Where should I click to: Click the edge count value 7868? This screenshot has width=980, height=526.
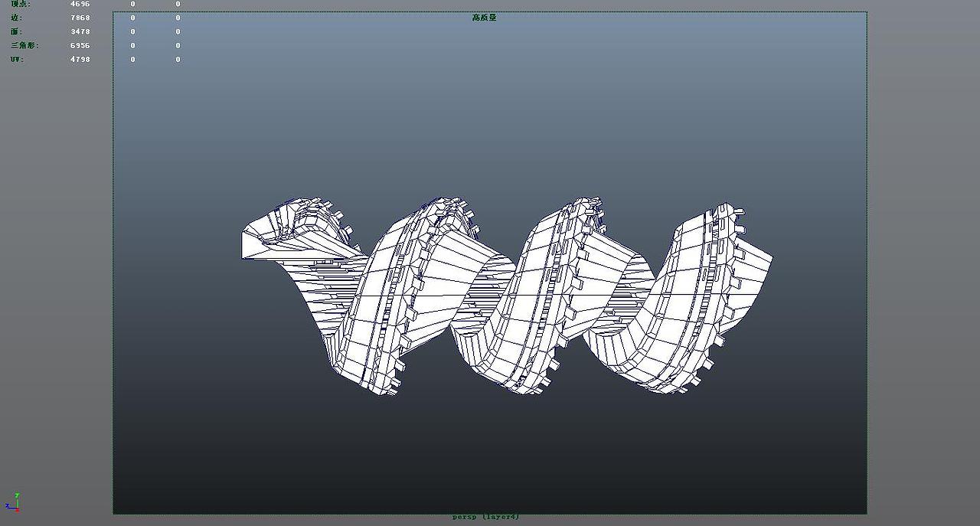[80, 18]
